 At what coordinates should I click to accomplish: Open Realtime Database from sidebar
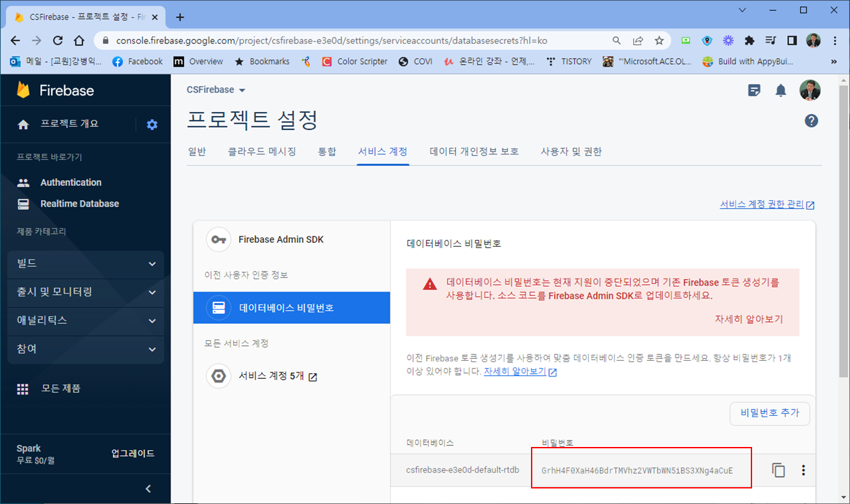(x=80, y=203)
